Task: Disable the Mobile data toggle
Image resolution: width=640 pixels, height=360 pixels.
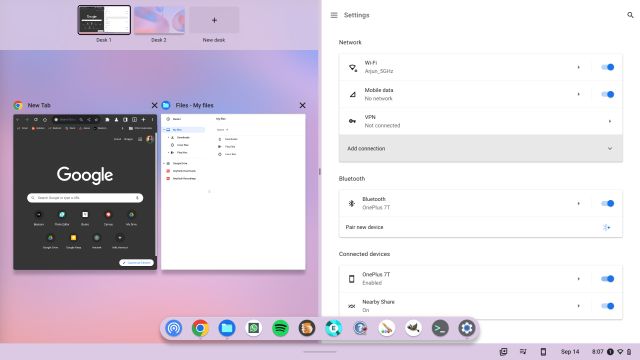Action: (607, 94)
